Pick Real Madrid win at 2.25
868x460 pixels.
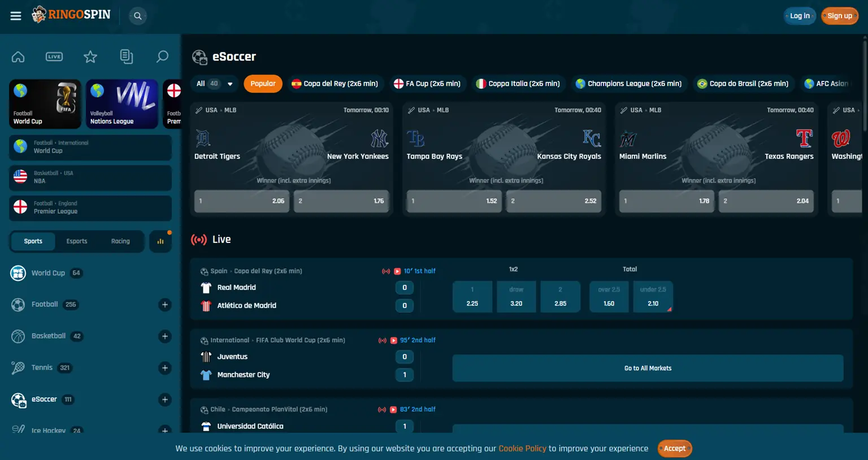[x=472, y=297]
